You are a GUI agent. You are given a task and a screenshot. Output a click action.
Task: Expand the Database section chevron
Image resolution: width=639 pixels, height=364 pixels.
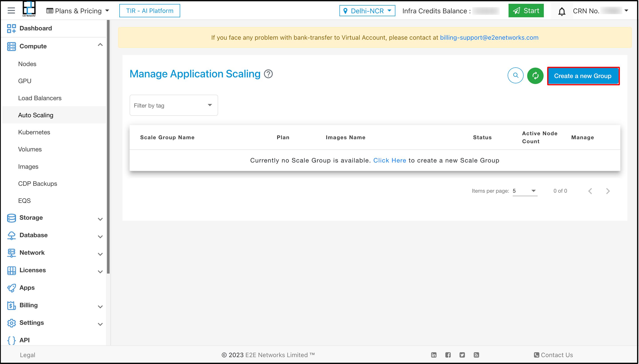click(100, 237)
